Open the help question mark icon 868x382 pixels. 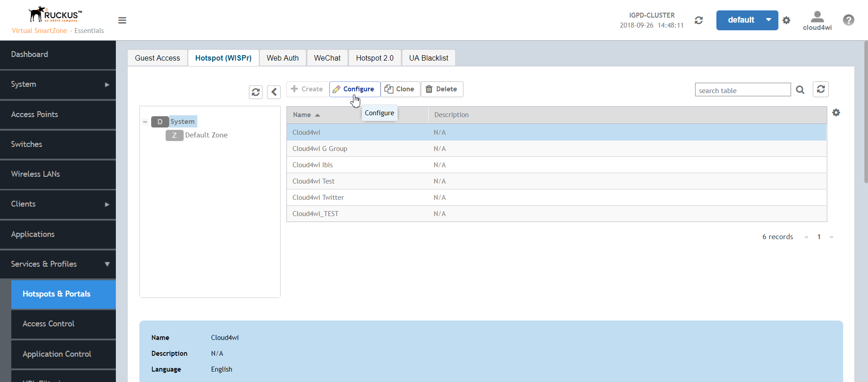849,20
